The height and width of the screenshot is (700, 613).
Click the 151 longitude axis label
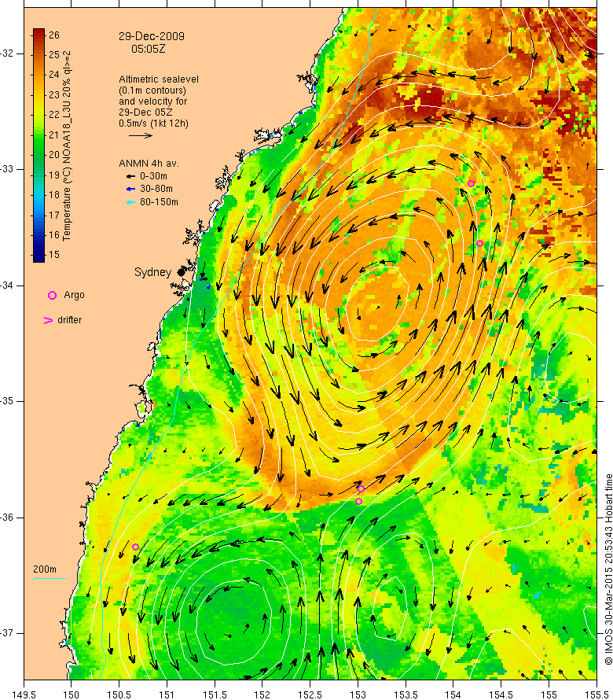click(x=167, y=695)
